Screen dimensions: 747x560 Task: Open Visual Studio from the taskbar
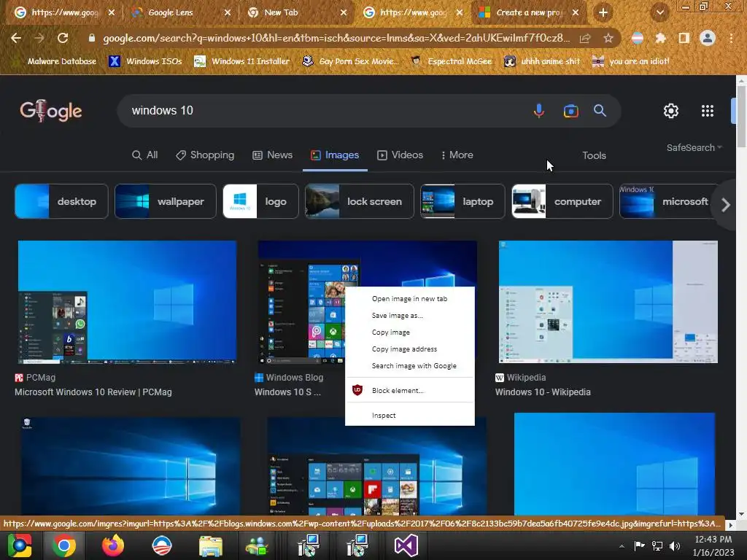point(406,545)
